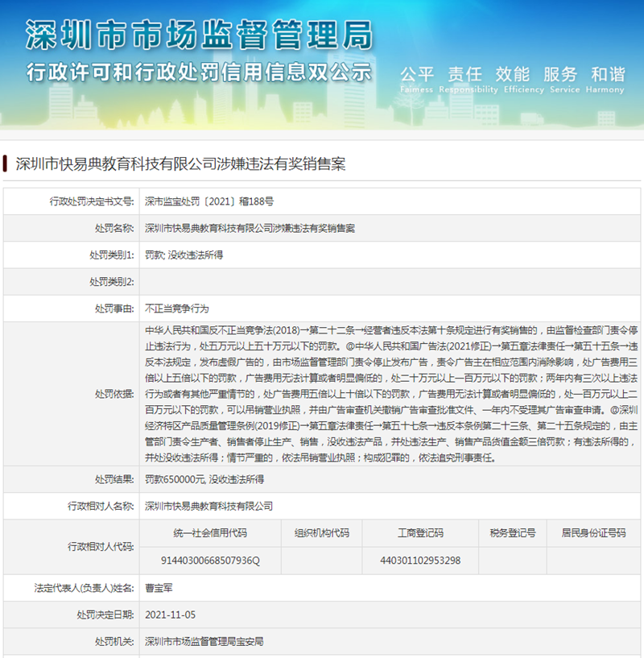
Task: Click the 不正当竞争行为 penalty reason
Action: pyautogui.click(x=176, y=308)
